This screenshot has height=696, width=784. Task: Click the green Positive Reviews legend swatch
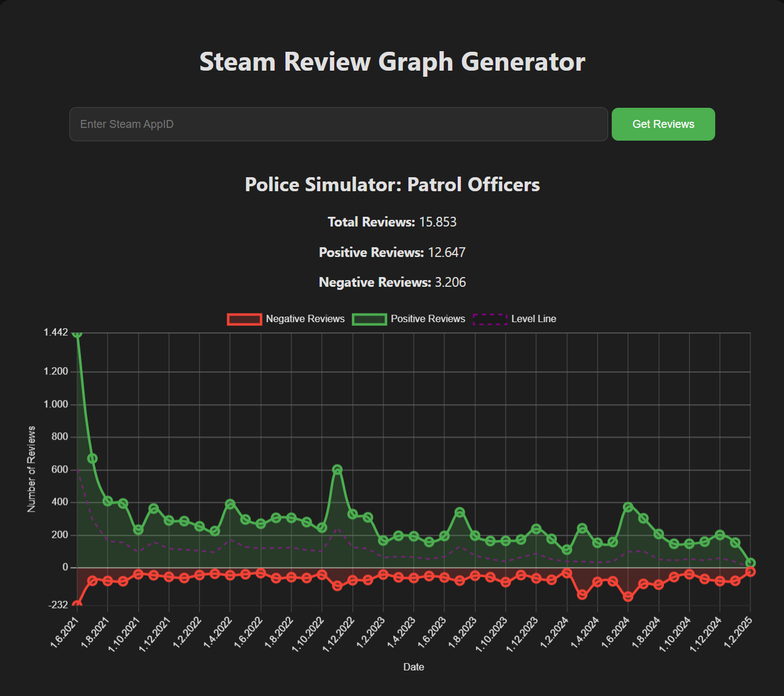(369, 318)
